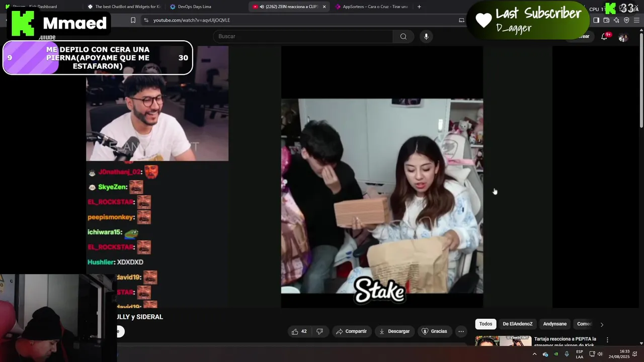Open the Windows notification center icon
Screen dimensions: 644x362
tap(635, 354)
